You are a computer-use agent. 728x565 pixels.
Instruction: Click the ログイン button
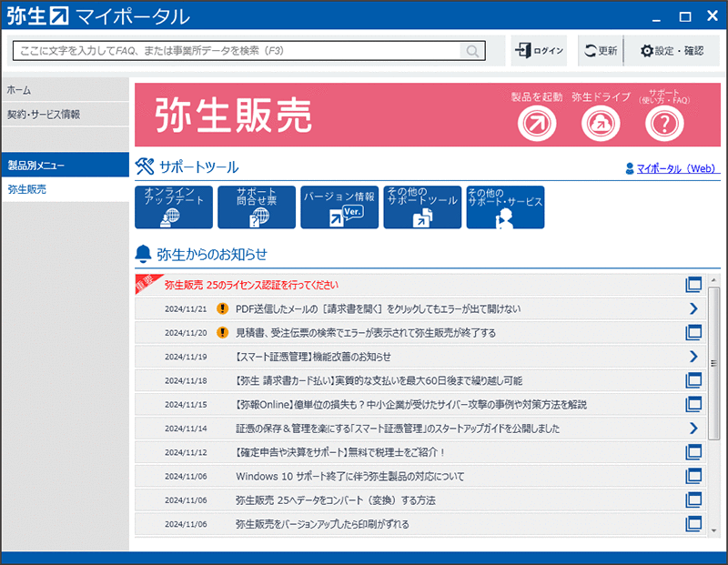[x=539, y=51]
